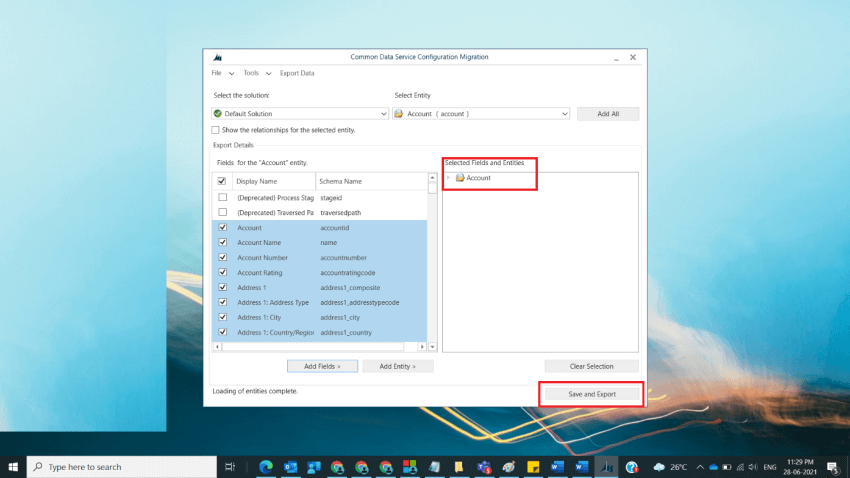The height and width of the screenshot is (478, 850).
Task: Check the (Deprecated) Process Stage field
Action: point(223,197)
